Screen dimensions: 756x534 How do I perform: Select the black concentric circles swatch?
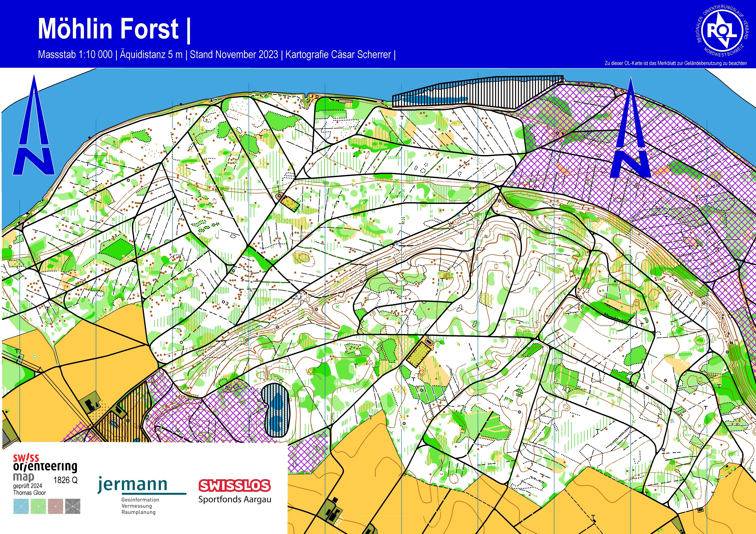[x=72, y=506]
